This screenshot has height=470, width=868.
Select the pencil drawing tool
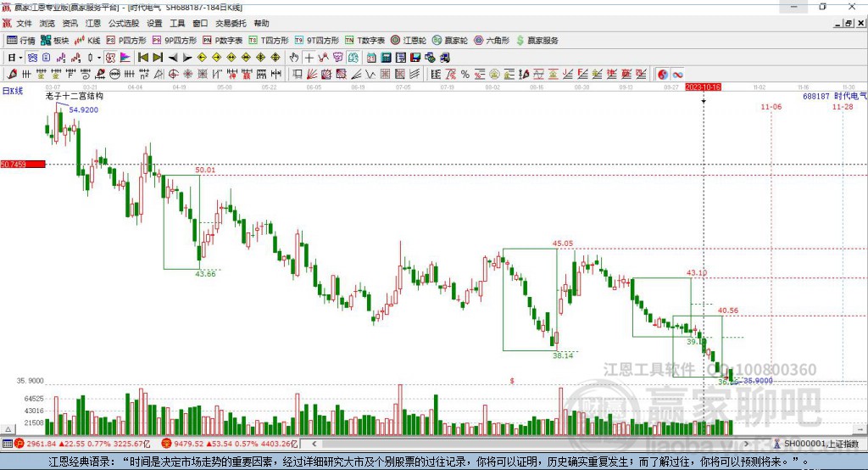tap(12, 75)
